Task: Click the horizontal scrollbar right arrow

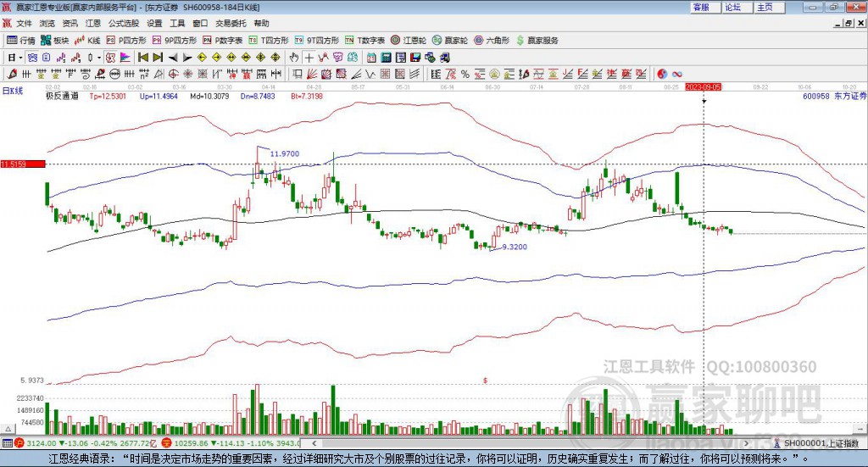Action: click(746, 443)
